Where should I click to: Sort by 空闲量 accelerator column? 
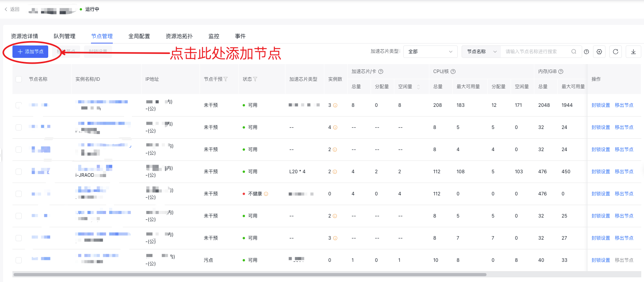[418, 87]
